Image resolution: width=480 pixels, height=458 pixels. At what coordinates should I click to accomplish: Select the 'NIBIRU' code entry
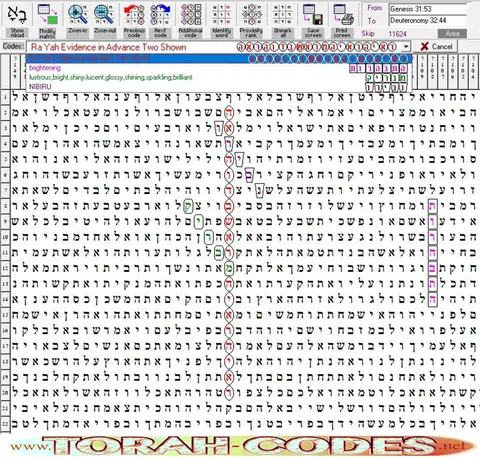(x=219, y=87)
